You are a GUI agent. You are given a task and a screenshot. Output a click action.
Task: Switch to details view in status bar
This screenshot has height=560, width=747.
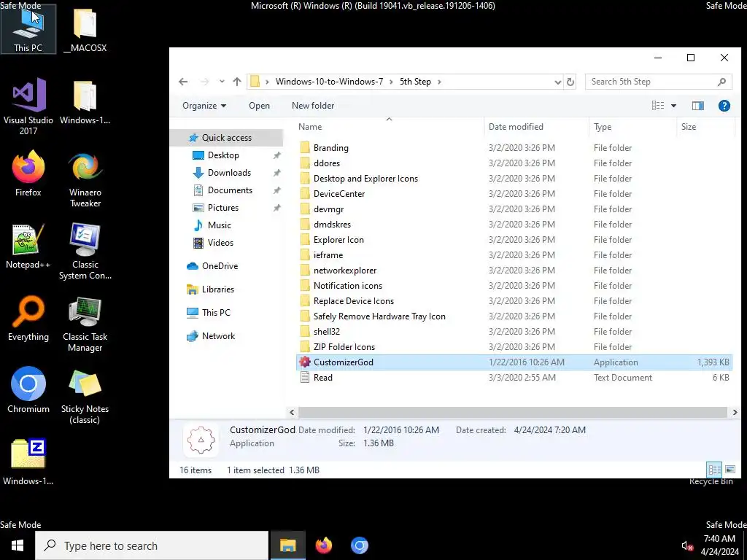(714, 470)
